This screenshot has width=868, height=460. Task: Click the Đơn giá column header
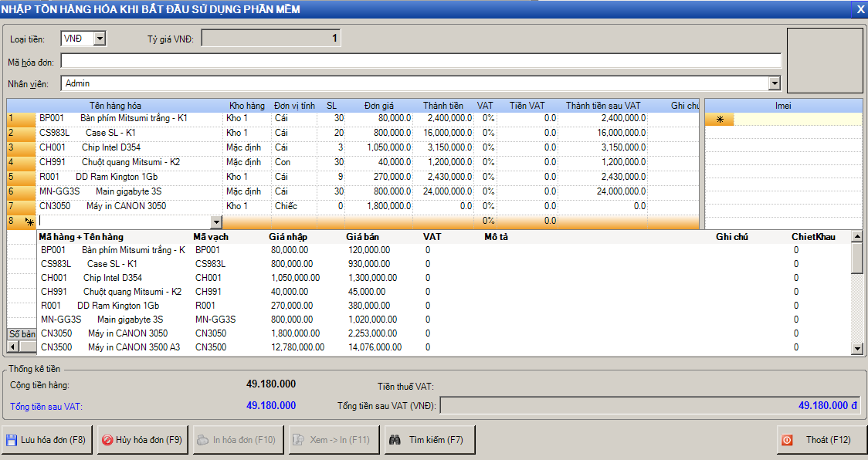pos(379,106)
